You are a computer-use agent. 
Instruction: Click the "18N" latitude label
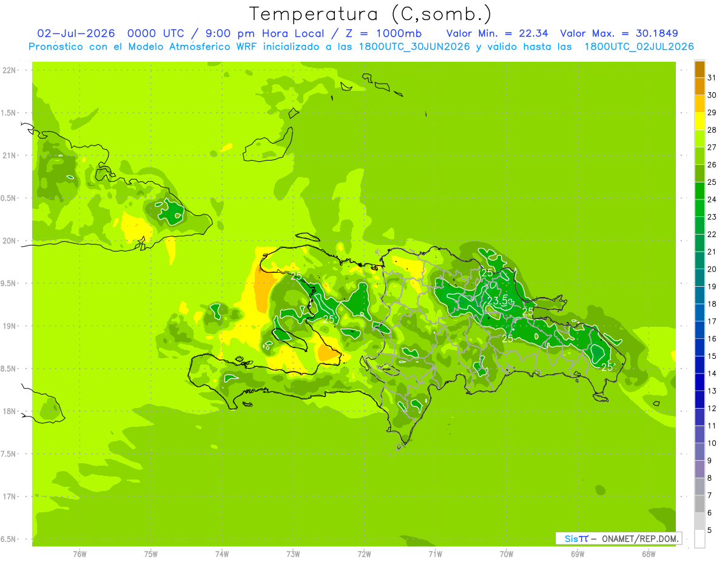coord(10,411)
